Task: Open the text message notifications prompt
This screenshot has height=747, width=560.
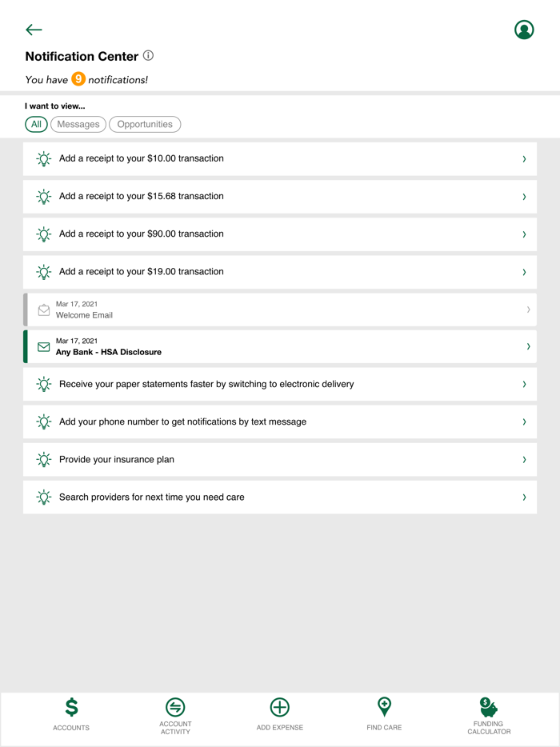Action: [x=279, y=421]
